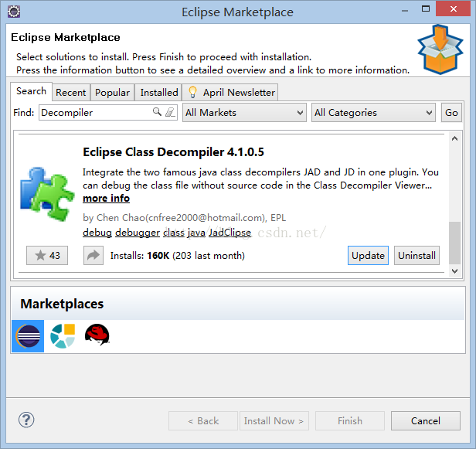This screenshot has height=449, width=476.
Task: Click the Go button
Action: (x=451, y=113)
